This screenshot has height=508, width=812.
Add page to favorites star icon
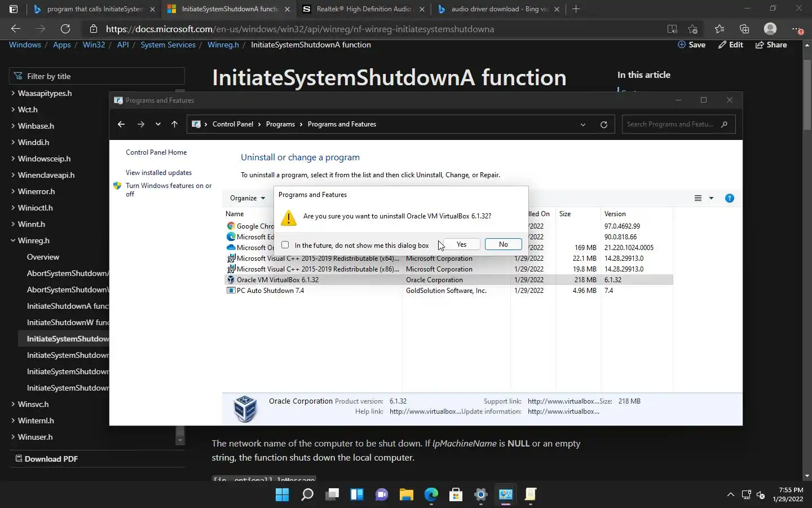[693, 29]
